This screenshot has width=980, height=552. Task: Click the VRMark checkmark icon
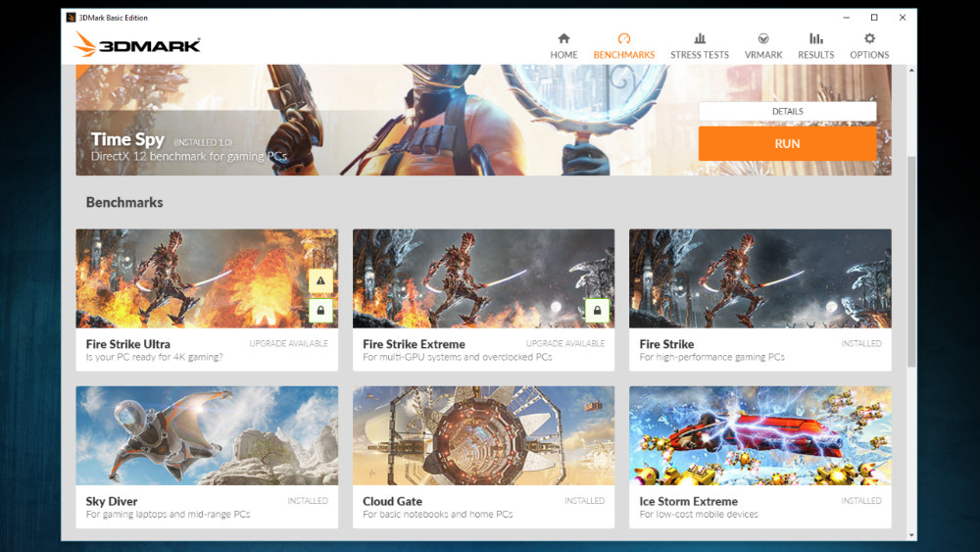763,39
